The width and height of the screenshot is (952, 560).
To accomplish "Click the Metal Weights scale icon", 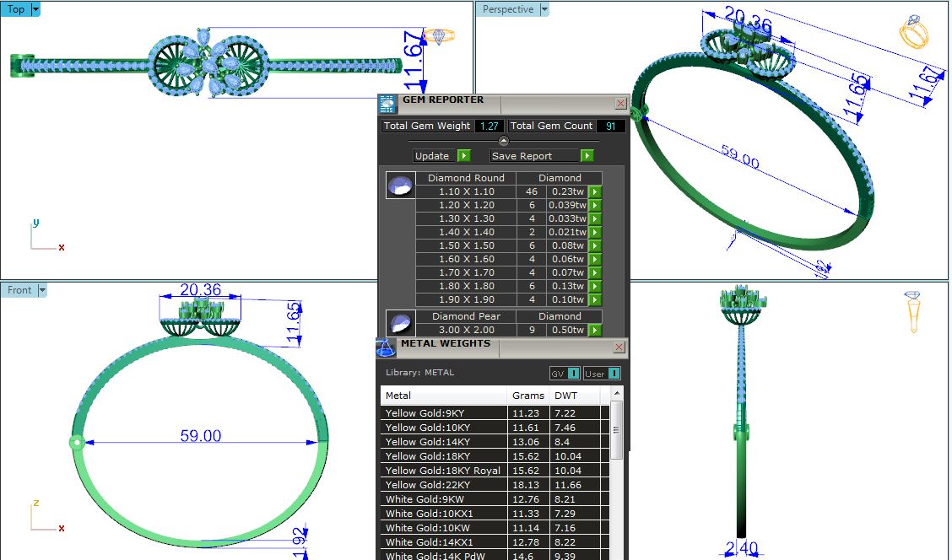I will click(x=386, y=347).
